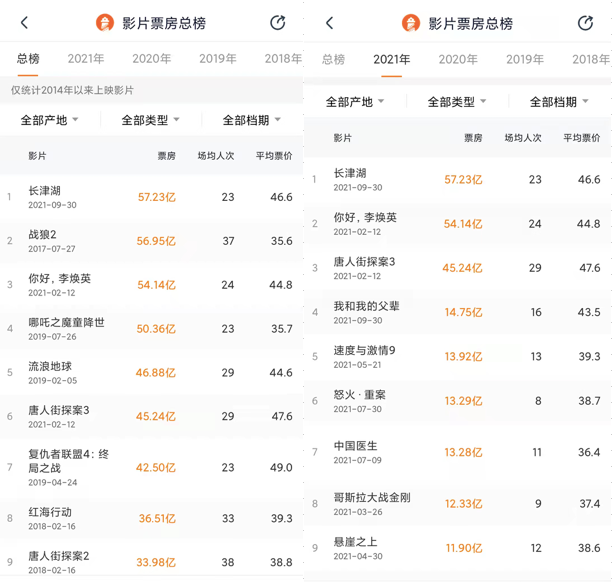Click the 13.29亿 box office value
Viewport: 612px width, 582px height.
coord(463,401)
